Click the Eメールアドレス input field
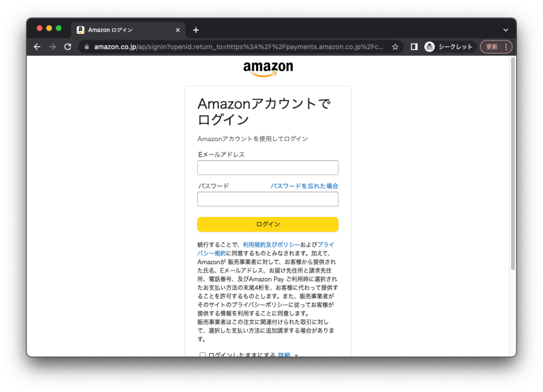This screenshot has width=543, height=392. tap(268, 168)
